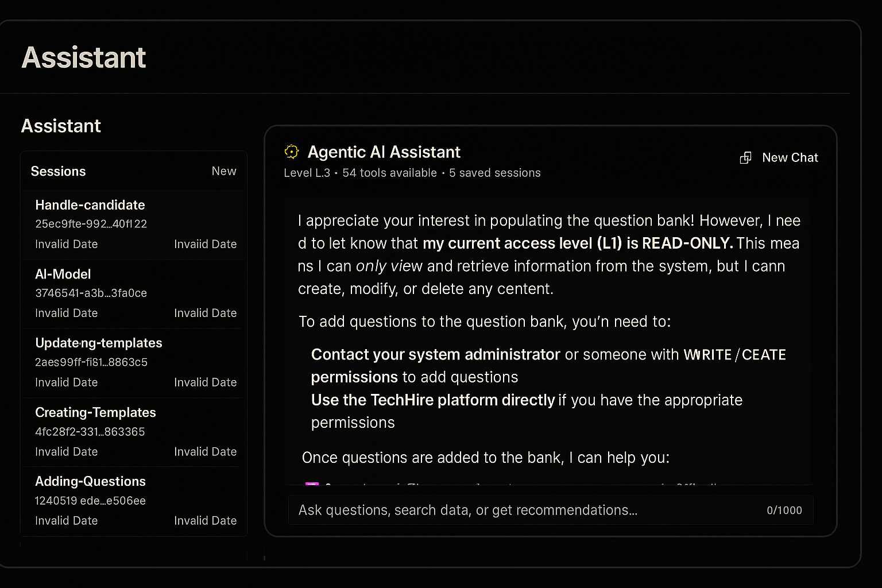Click the 54 tools available text
Screen dimensions: 882x588
[x=389, y=173]
